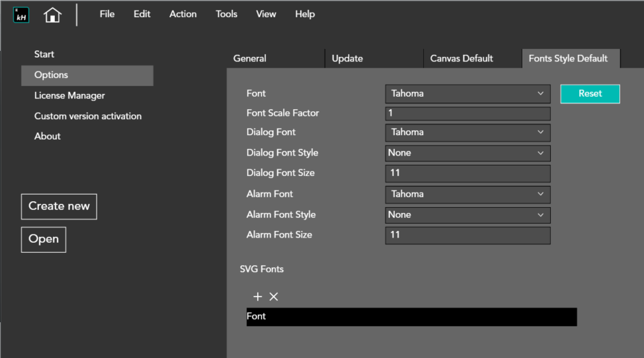Go to the Home icon

(x=52, y=15)
